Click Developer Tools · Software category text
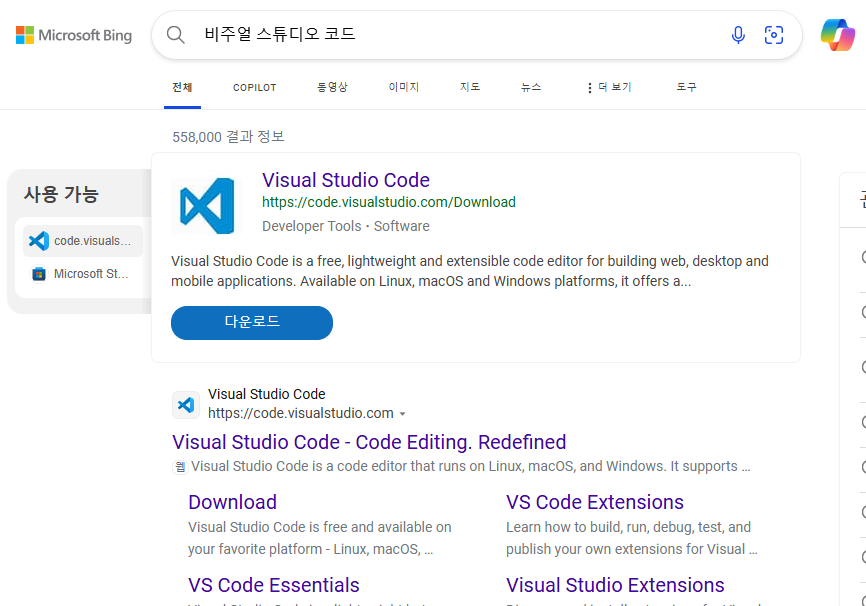Viewport: 866px width, 606px height. tap(346, 226)
